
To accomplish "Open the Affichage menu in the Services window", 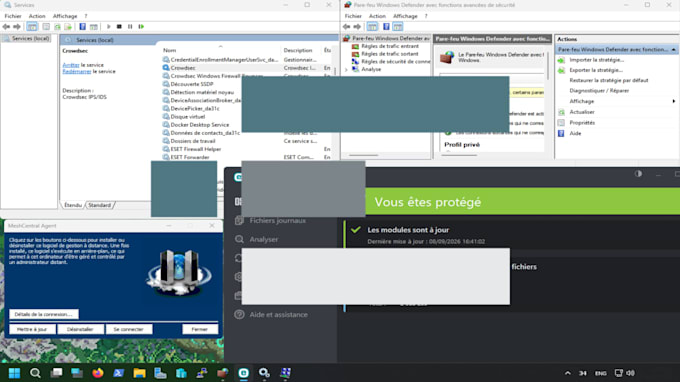I will (x=65, y=16).
